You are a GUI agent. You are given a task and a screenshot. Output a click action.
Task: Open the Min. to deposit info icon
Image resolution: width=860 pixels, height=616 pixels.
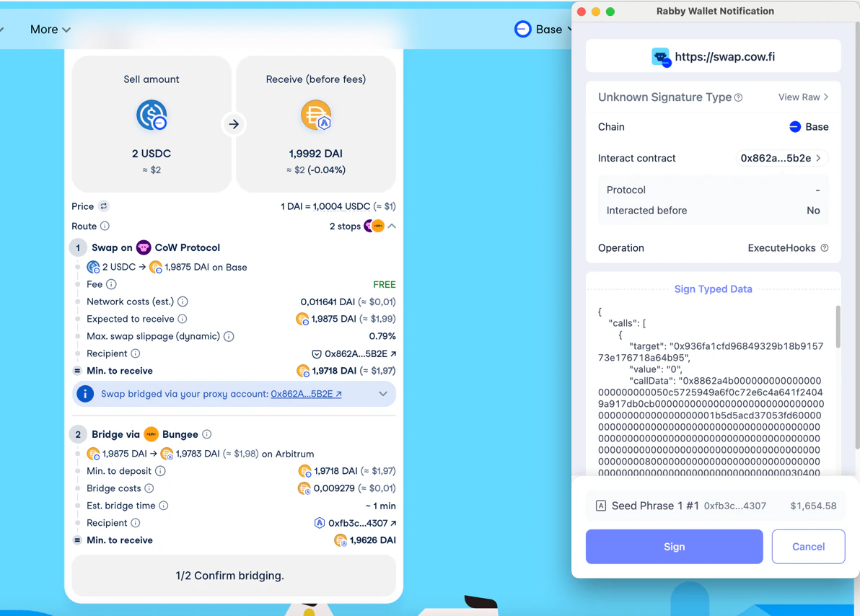click(x=160, y=471)
